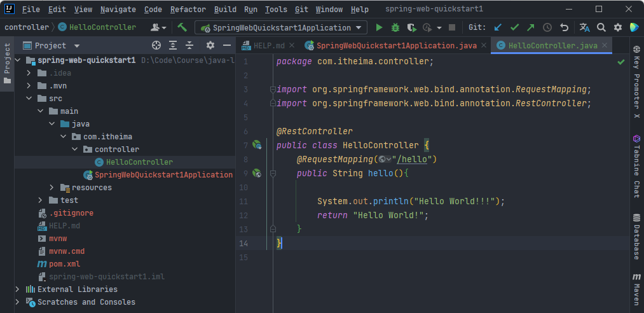Fold hello method at line 9 marker
644x313 pixels.
pos(272,173)
